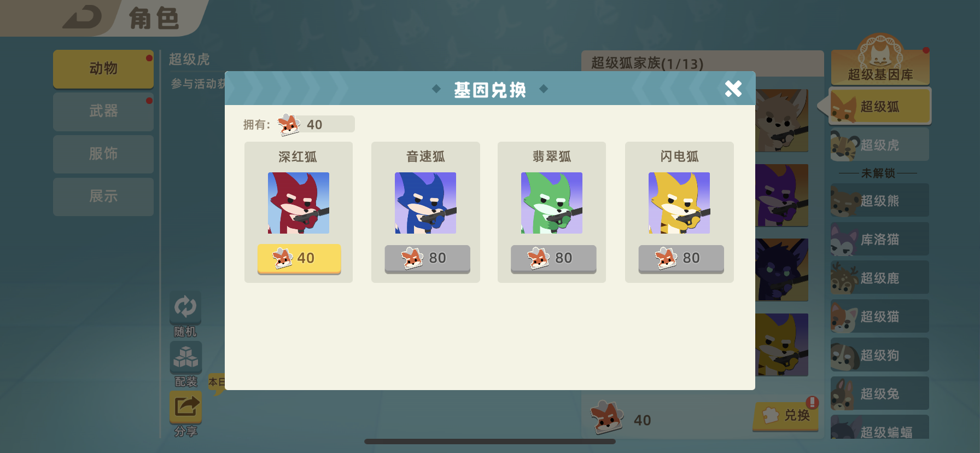980x453 pixels.
Task: Tap the 分享 share icon
Action: tap(185, 407)
